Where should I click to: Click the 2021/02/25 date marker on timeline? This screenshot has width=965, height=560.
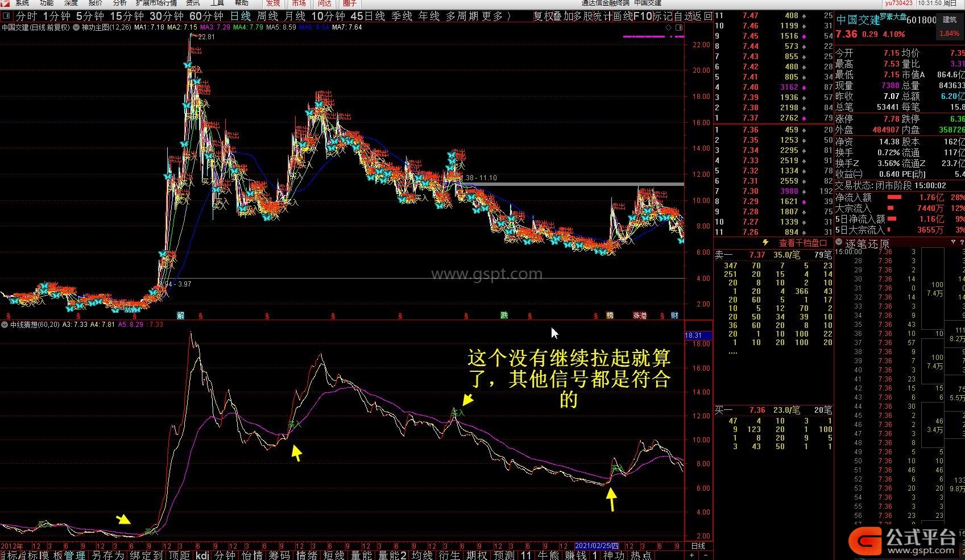597,546
